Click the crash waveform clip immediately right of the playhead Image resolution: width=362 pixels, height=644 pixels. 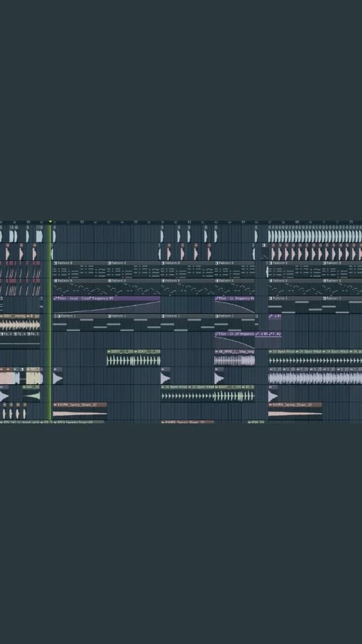pos(57,376)
